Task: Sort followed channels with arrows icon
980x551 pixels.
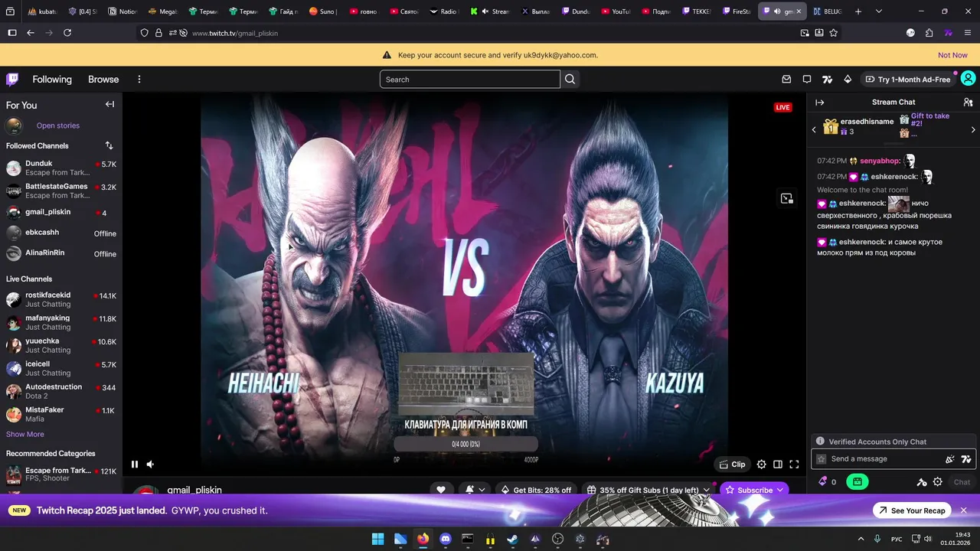Action: (x=109, y=145)
